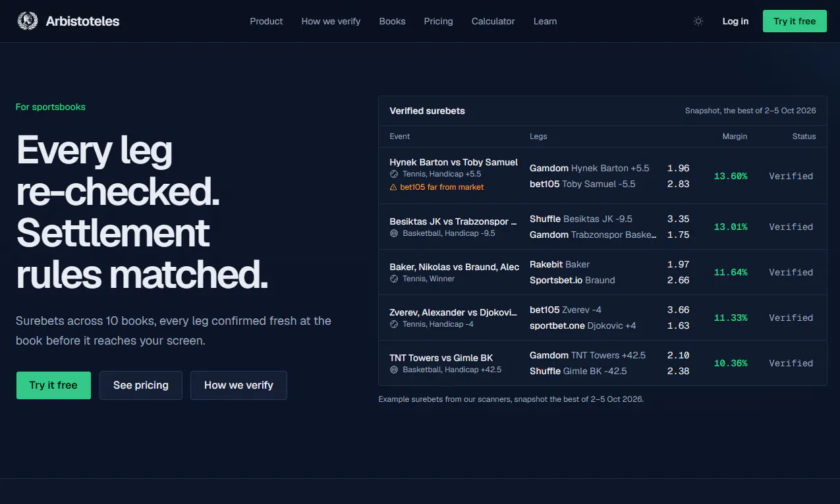
Task: Go to Books in the navigation
Action: coord(392,21)
